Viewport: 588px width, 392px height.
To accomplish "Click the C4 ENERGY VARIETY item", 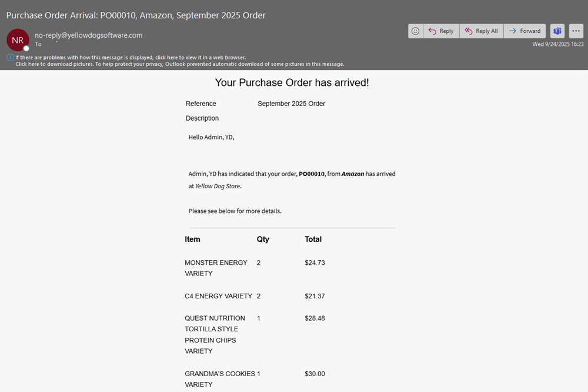I will pos(218,296).
